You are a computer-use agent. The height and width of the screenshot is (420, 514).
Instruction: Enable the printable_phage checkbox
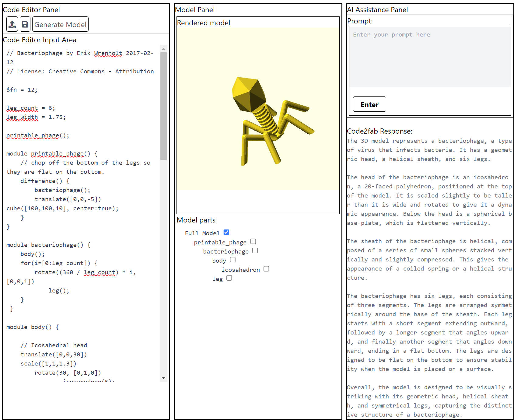253,242
